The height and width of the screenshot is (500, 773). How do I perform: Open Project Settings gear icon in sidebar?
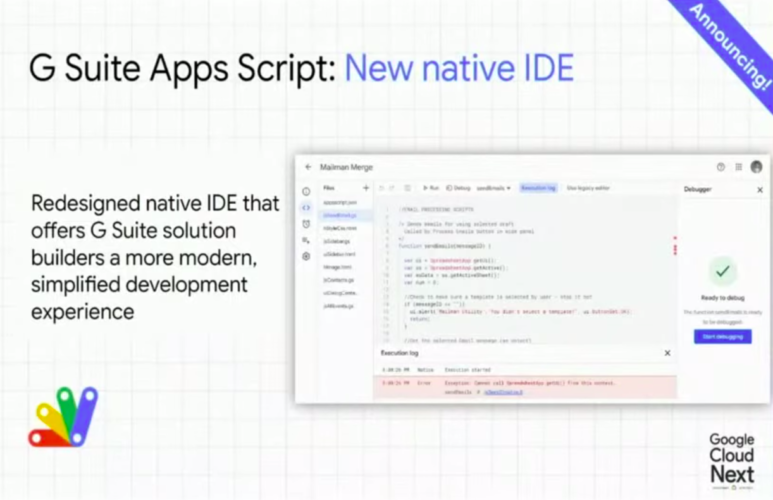(x=306, y=256)
